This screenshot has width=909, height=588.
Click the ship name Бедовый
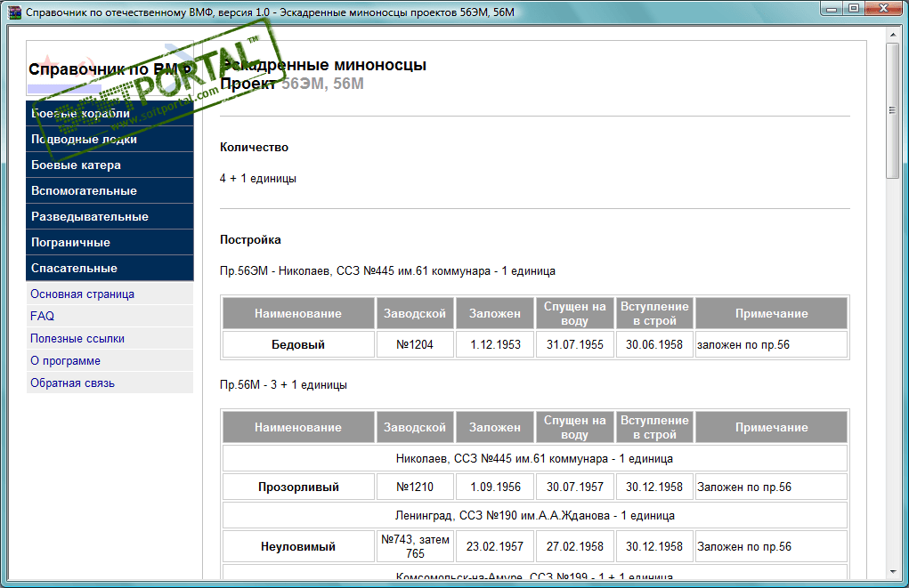(x=298, y=344)
